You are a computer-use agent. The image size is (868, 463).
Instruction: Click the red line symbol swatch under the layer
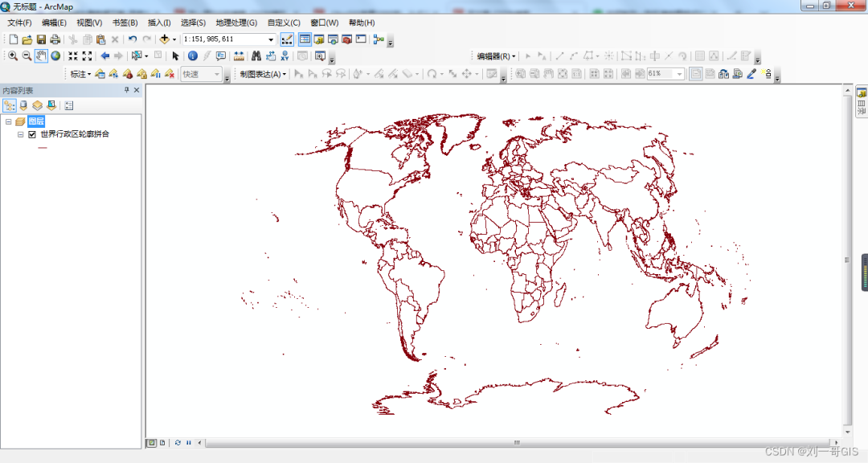coord(43,147)
